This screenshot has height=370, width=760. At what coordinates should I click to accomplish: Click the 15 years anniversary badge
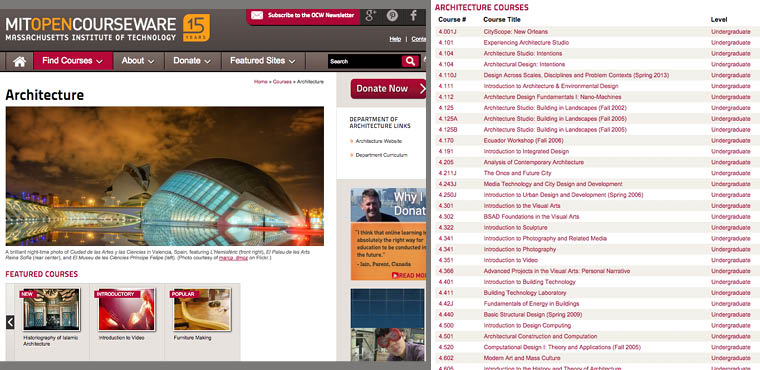click(x=196, y=28)
